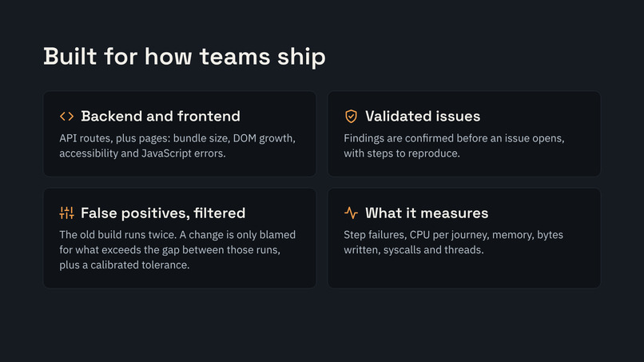Open the False positives card
The width and height of the screenshot is (644, 362).
click(x=180, y=238)
